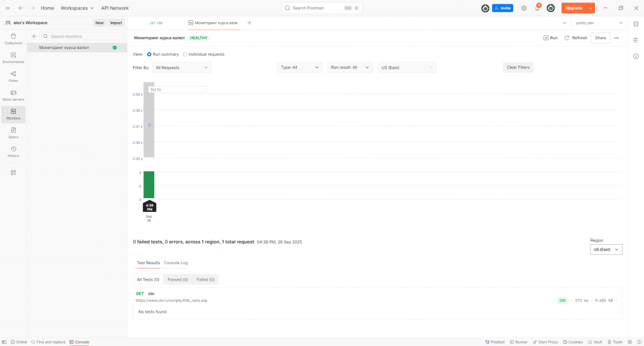Create a new monitor with the plus icon
Viewport: 644px width, 346px height.
(x=34, y=36)
